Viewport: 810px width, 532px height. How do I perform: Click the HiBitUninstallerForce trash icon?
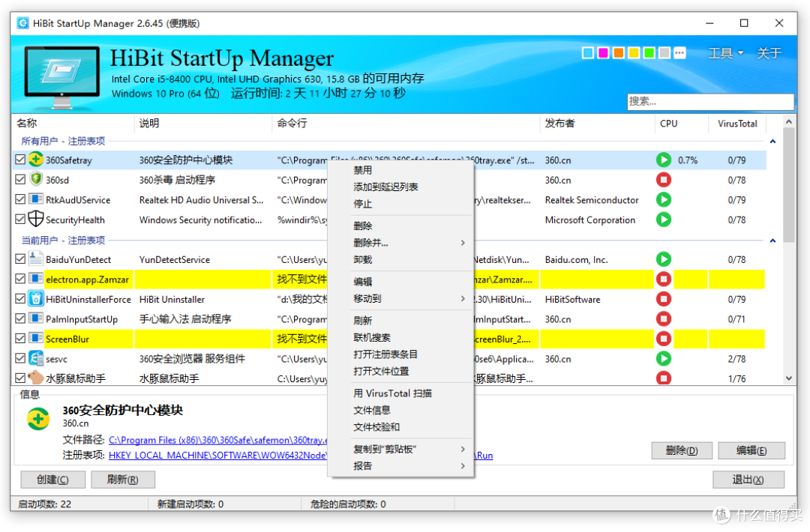[36, 299]
